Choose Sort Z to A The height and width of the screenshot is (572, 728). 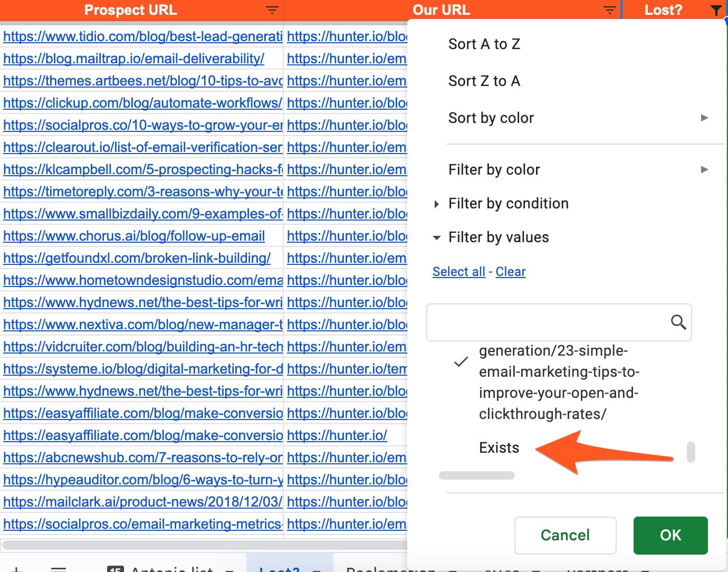484,81
